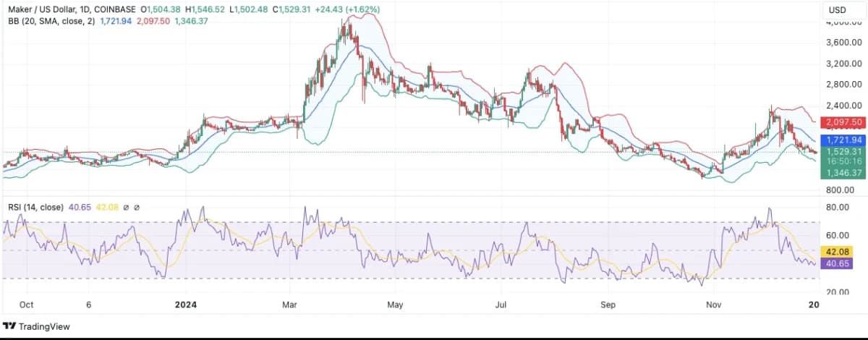Viewport: 868px width, 340px height.
Task: Click the second null symbol next to RSI values
Action: pyautogui.click(x=137, y=208)
